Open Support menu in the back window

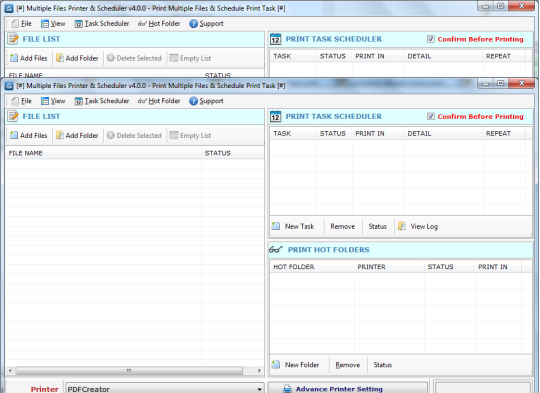pos(206,24)
